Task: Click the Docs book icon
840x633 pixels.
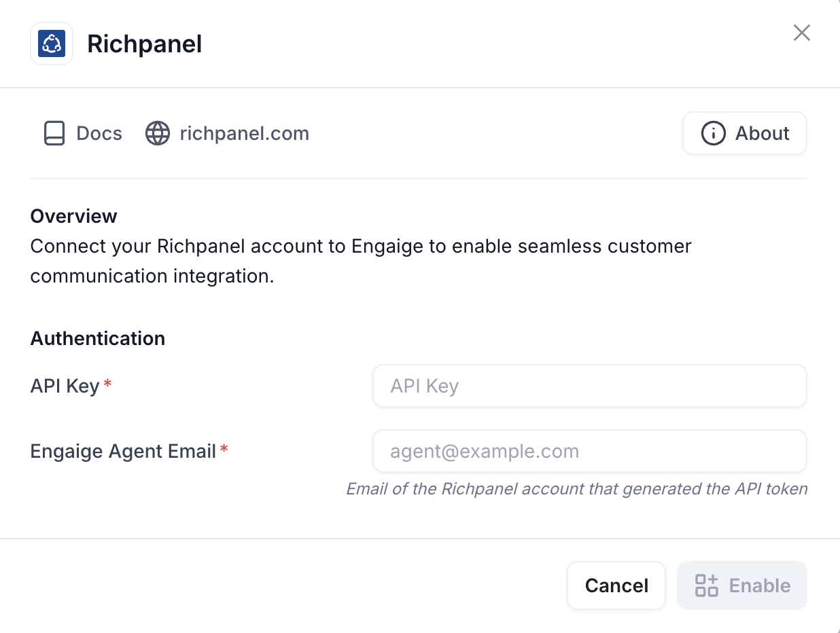Action: [54, 133]
